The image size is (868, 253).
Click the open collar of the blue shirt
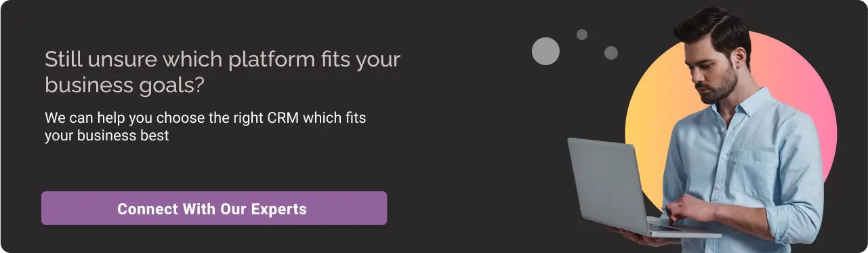pos(730,110)
